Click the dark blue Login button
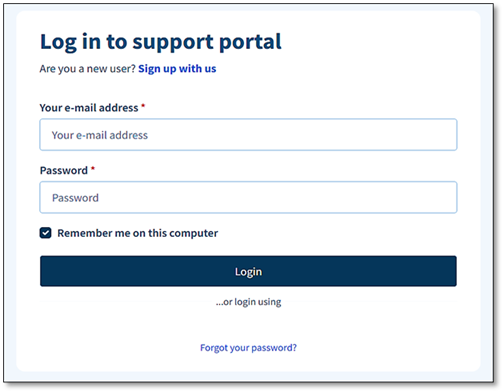Image resolution: width=504 pixels, height=392 pixels. (x=248, y=271)
